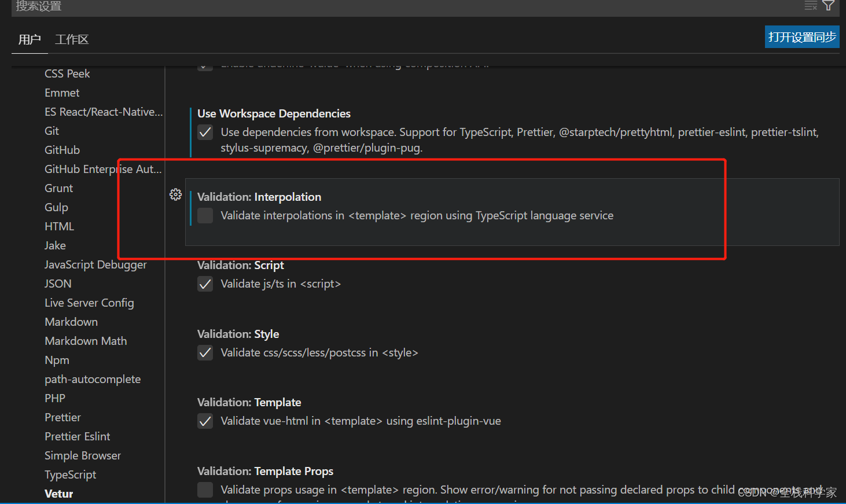Click the Validation: Template Props title
Viewport: 846px width, 504px height.
(x=265, y=471)
